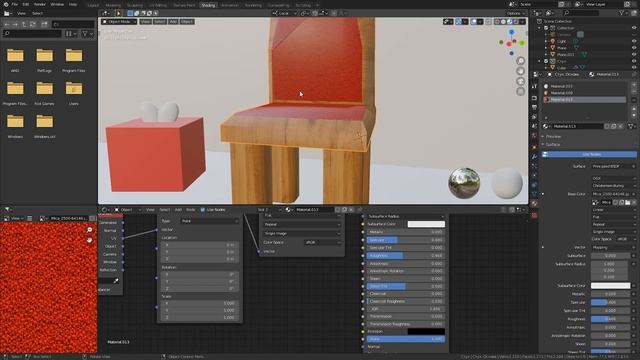
Task: Toggle viewport overlays button
Action: (473, 22)
